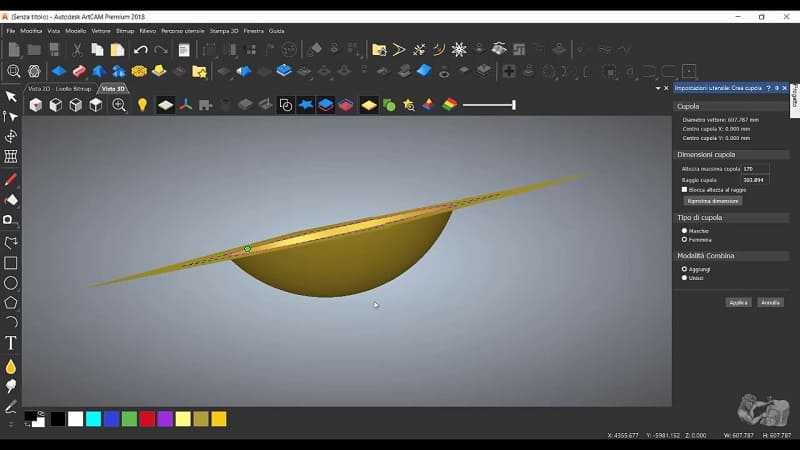The width and height of the screenshot is (800, 450).
Task: Select the Femmina dome type
Action: click(684, 239)
